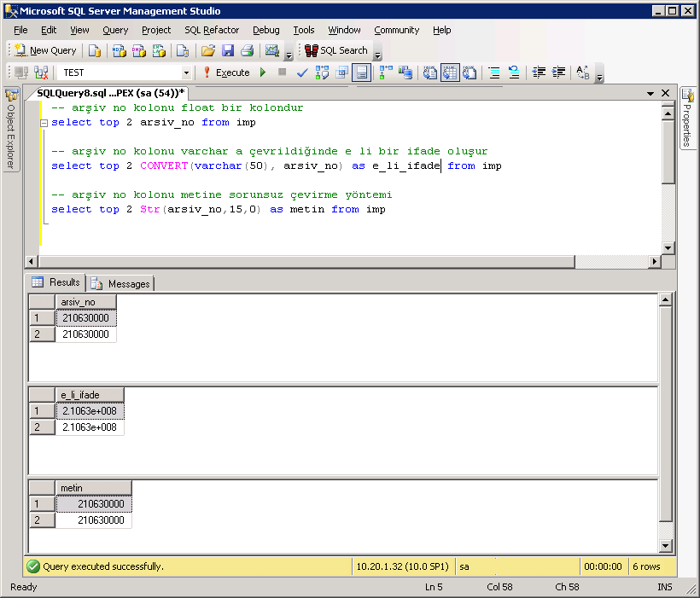Open the Query menu
This screenshot has height=598, width=700.
tap(115, 30)
